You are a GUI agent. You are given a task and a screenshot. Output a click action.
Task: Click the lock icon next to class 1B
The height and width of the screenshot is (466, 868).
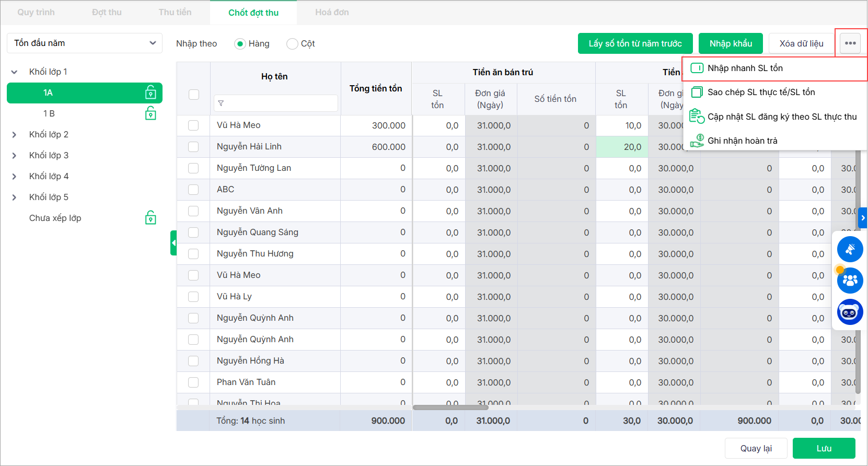click(x=151, y=113)
